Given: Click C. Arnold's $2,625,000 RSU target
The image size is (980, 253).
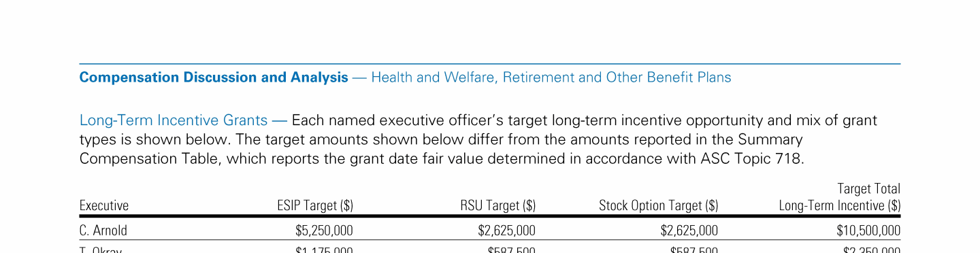Looking at the screenshot, I should point(507,231).
